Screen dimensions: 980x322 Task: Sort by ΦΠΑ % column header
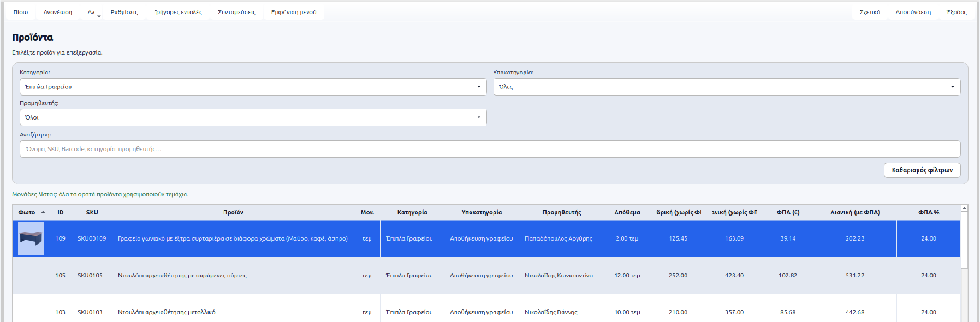[x=929, y=212]
